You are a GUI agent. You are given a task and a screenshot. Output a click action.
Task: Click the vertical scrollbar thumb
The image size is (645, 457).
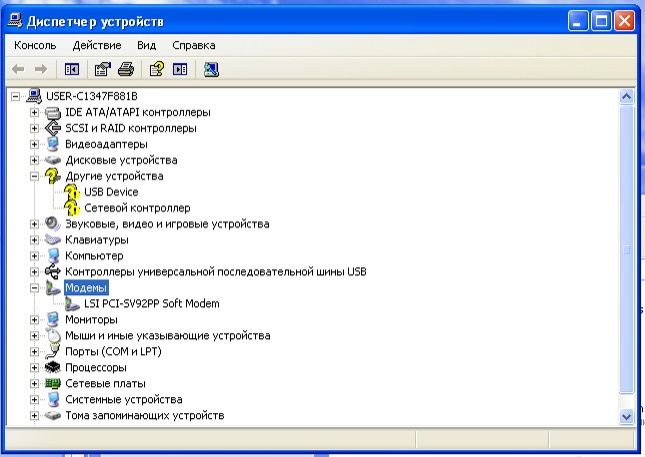click(626, 249)
